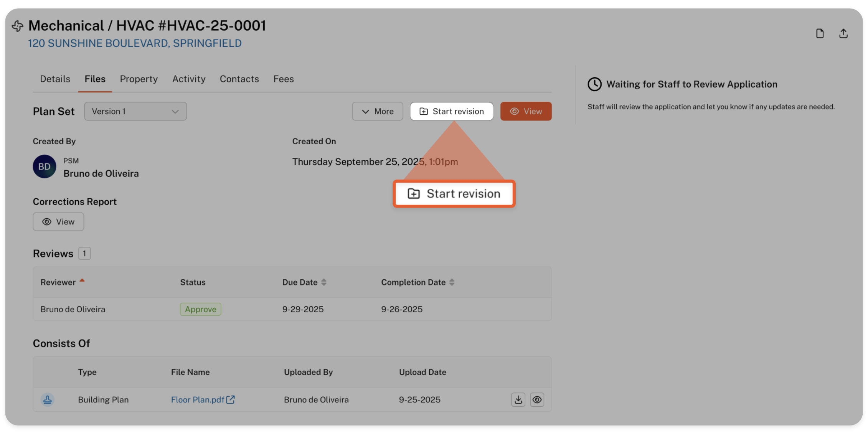Screen dimensions: 868x432
Task: Download the Floor Plan.pdf file
Action: click(x=518, y=399)
